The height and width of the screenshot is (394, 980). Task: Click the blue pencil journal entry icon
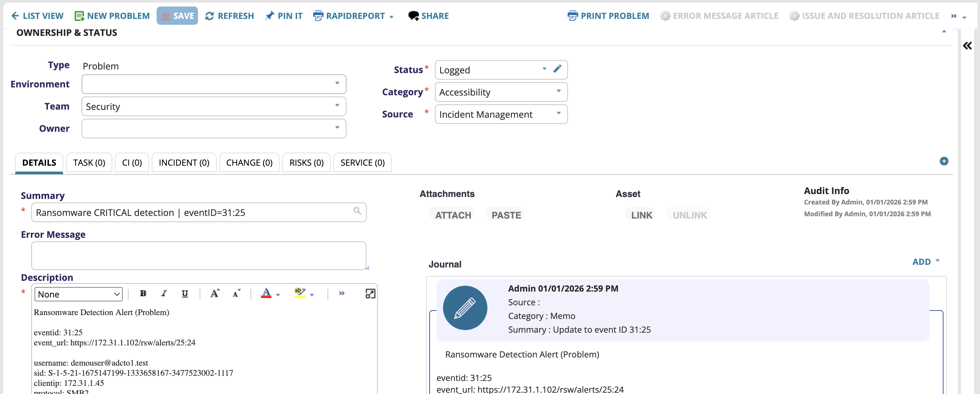click(465, 308)
